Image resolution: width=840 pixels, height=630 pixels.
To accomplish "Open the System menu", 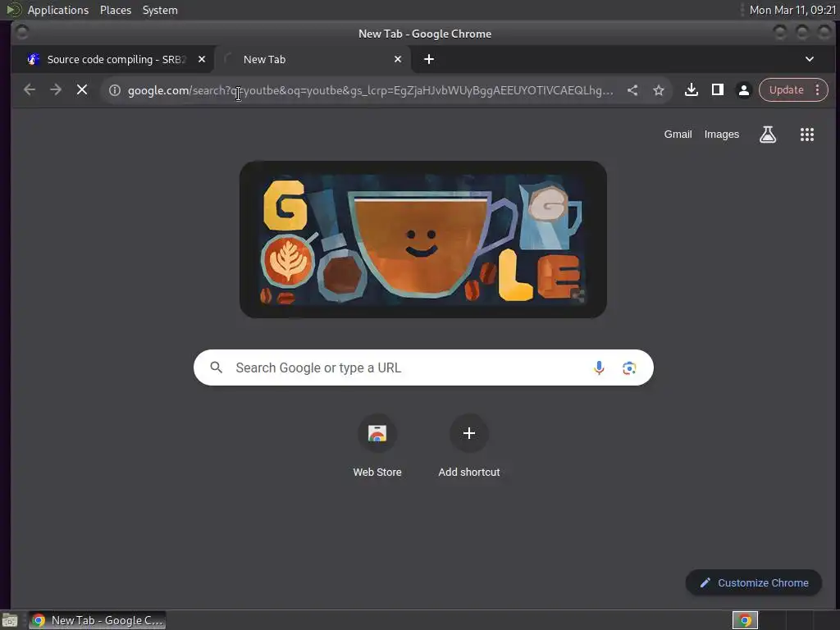I will 160,10.
